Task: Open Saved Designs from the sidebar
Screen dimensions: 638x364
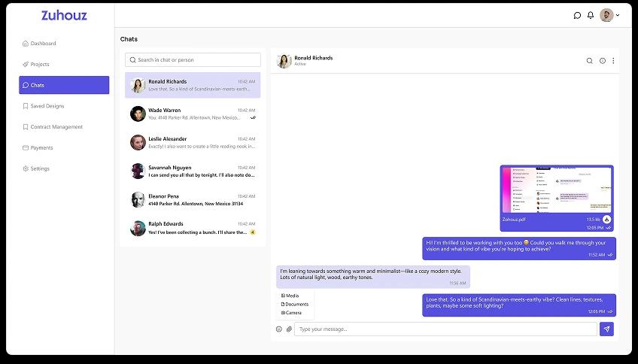Action: pos(47,106)
